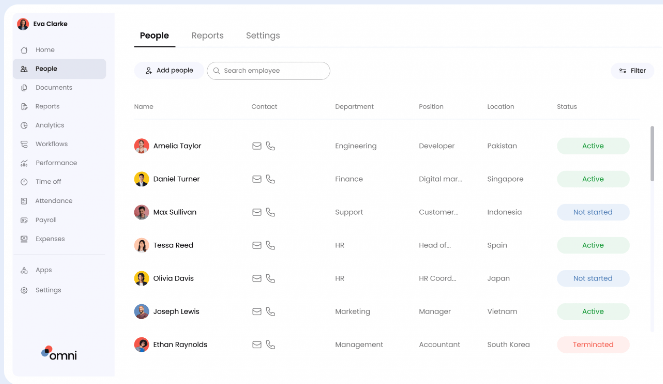Email Tessa Reed via envelope icon
663x384 pixels.
coord(257,245)
